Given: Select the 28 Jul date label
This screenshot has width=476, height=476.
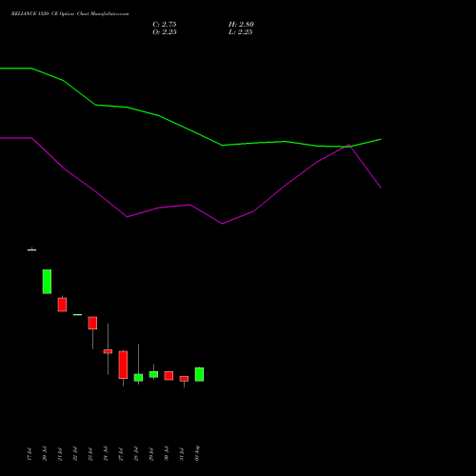Looking at the screenshot, I should coord(136,454).
